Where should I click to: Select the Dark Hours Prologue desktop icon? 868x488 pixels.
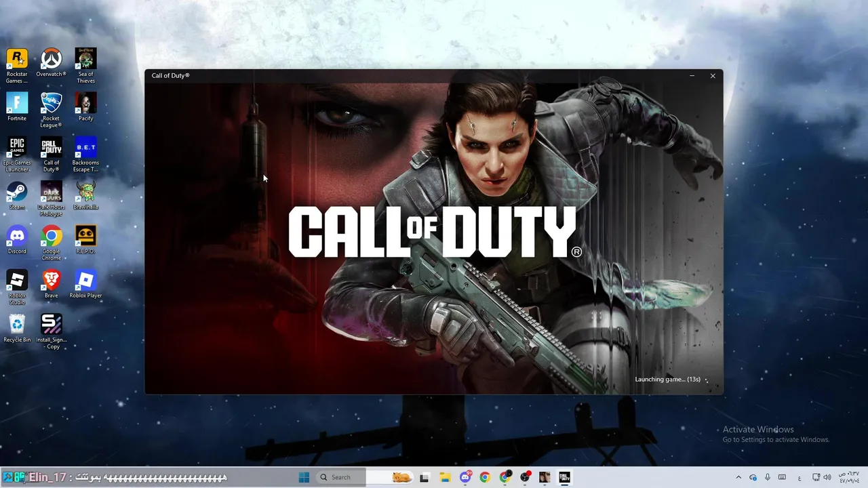pos(52,199)
